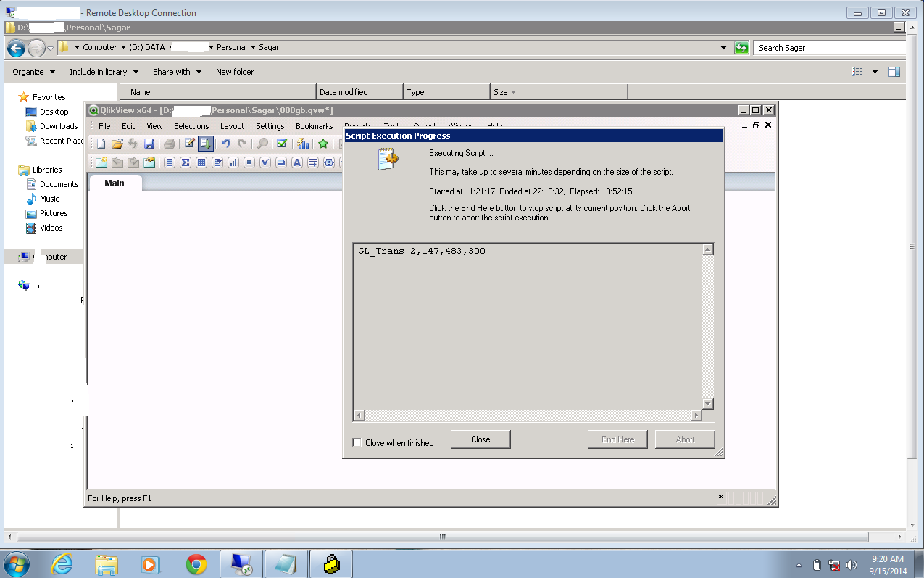
Task: Click the End Here button
Action: point(617,439)
